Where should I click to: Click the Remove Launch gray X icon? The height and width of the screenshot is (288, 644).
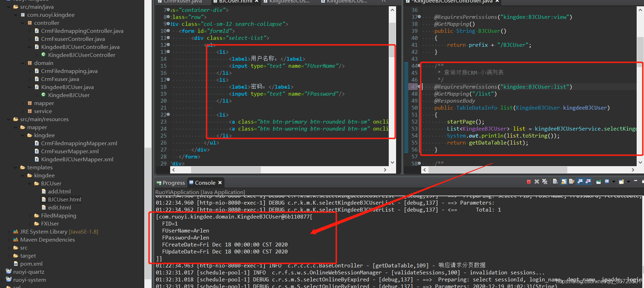537,182
